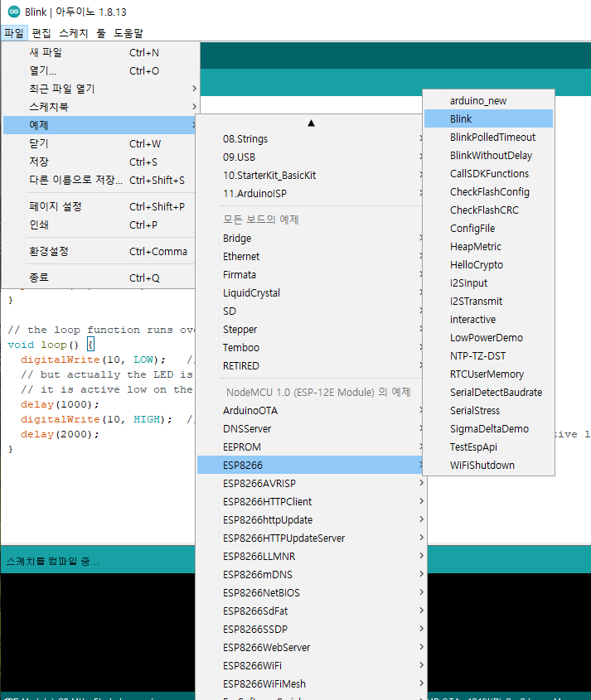Open the Blink example sketch
This screenshot has width=591, height=700.
pyautogui.click(x=488, y=118)
